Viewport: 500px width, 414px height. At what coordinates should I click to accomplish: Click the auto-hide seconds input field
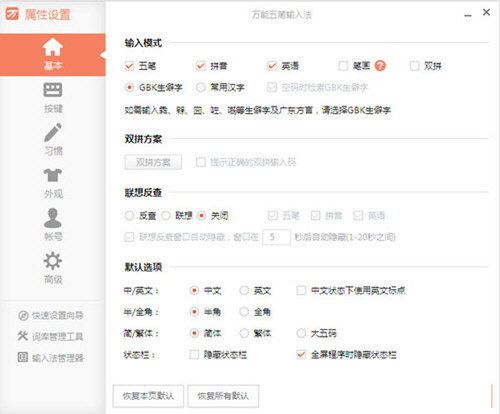276,237
